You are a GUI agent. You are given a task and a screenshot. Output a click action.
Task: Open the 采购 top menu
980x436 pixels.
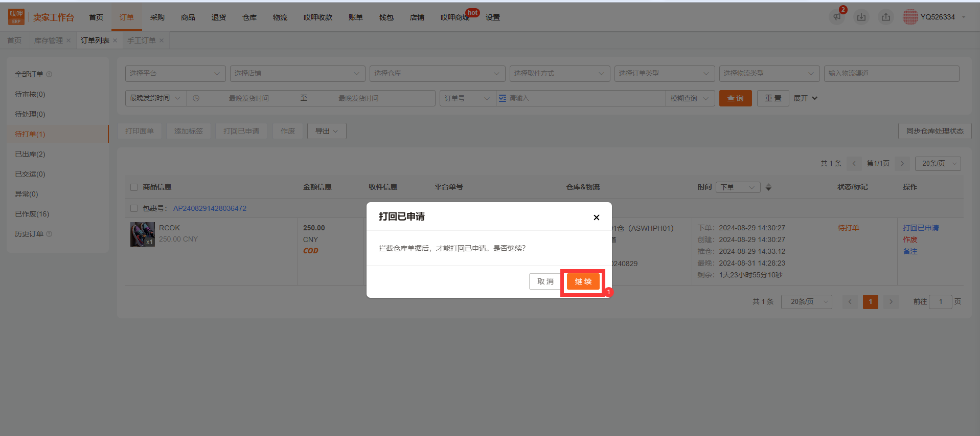157,17
